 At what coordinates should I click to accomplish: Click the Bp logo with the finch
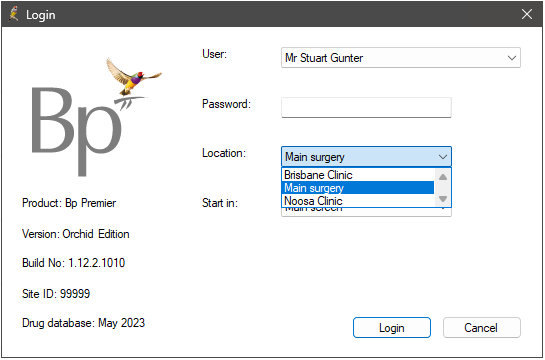96,117
